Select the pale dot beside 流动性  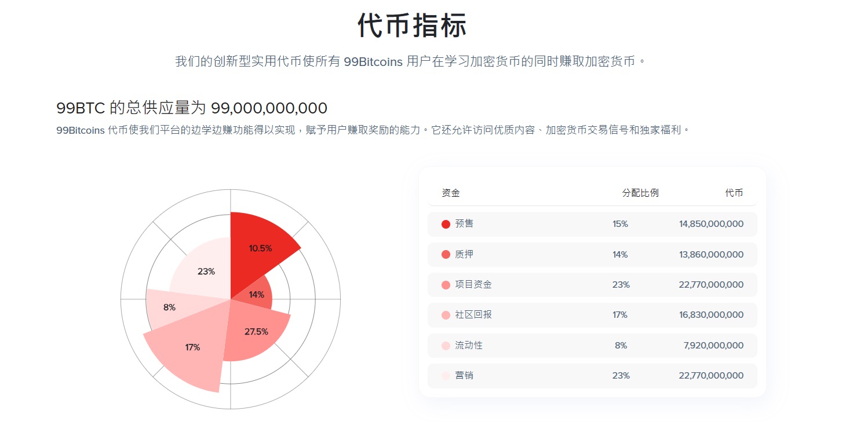[x=446, y=346]
